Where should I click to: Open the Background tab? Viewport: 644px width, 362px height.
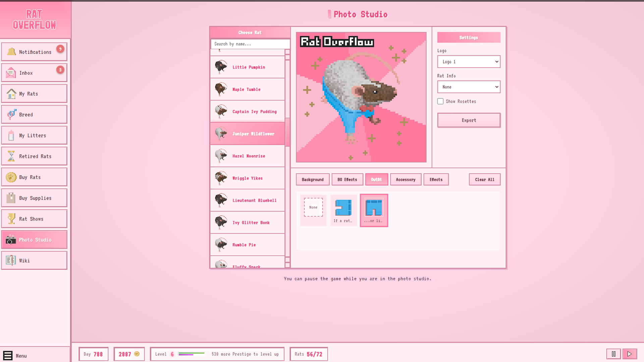[312, 179]
